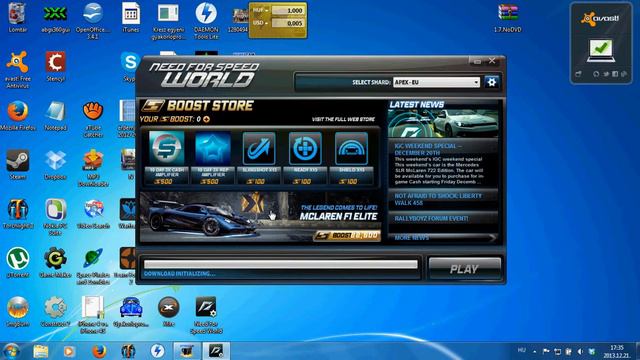Edit the USD amount field 0,005
Image resolution: width=640 pixels, height=360 pixels.
[288, 23]
